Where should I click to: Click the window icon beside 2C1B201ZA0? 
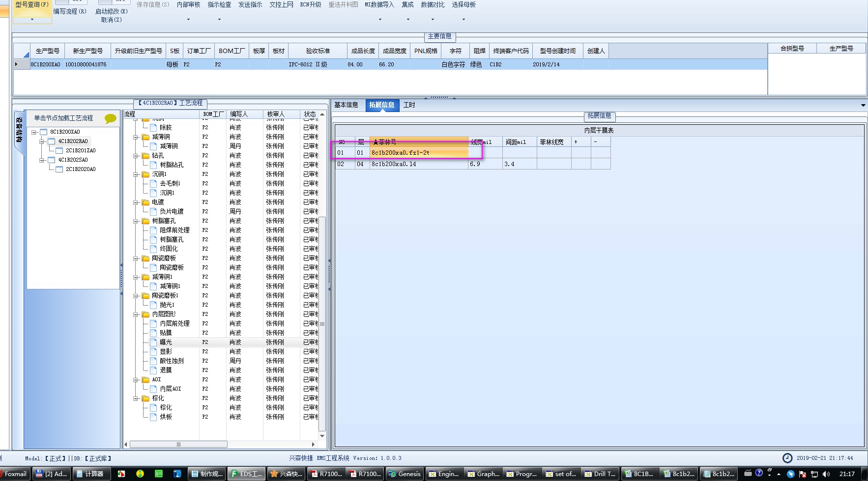point(59,150)
